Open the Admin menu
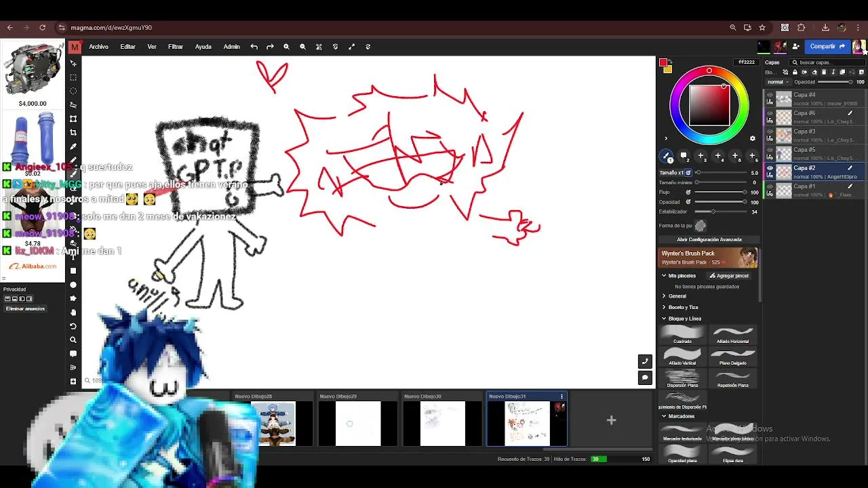868x488 pixels. [x=232, y=47]
